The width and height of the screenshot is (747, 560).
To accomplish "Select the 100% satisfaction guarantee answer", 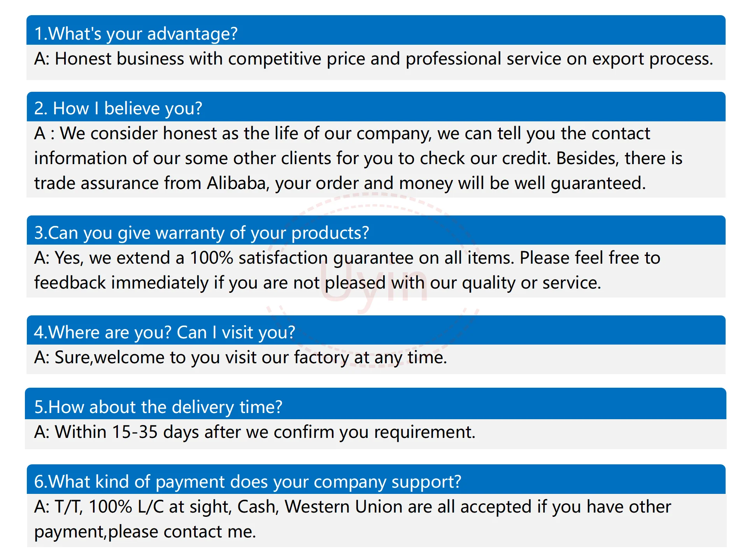I will tap(347, 270).
